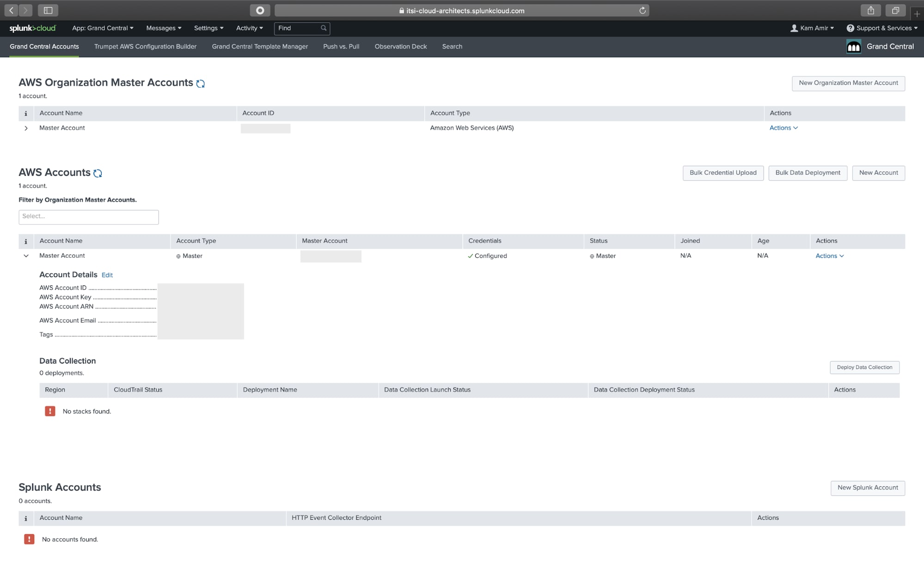
Task: Click the No stacks found alert icon
Action: point(50,411)
